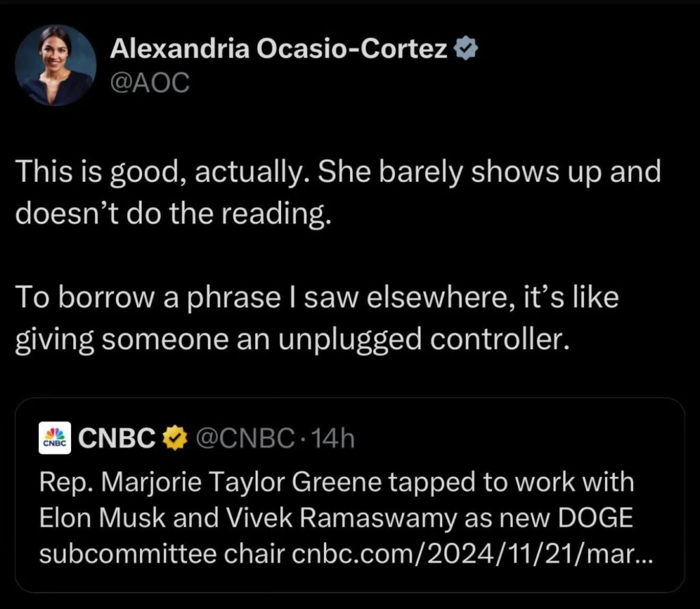This screenshot has width=700, height=609.
Task: Click "Marjorie Taylor Greene" in the quoted post
Action: click(x=235, y=483)
